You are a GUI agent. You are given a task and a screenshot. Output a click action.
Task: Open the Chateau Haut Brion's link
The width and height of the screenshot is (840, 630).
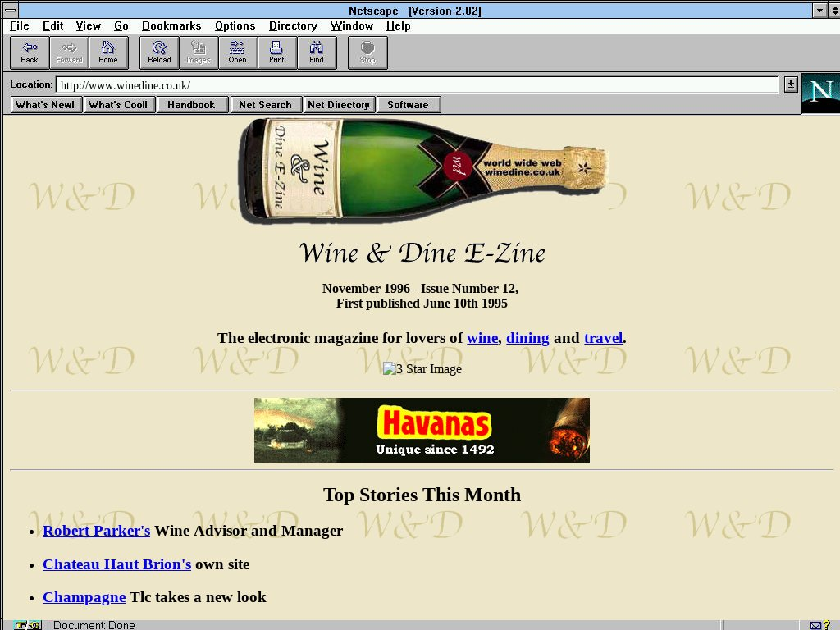pyautogui.click(x=116, y=564)
